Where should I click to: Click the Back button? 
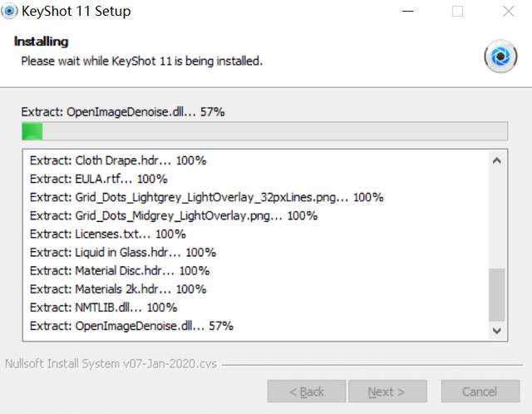click(x=307, y=392)
